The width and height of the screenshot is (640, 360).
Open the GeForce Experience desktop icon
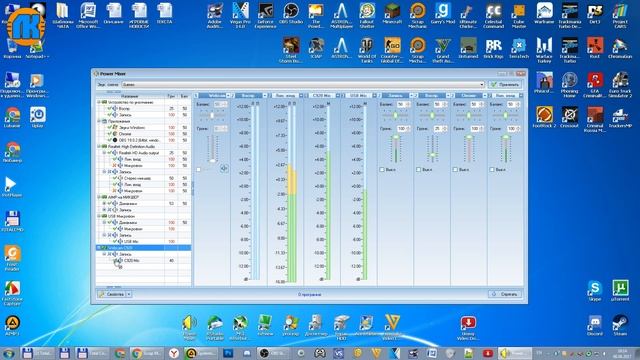click(265, 16)
